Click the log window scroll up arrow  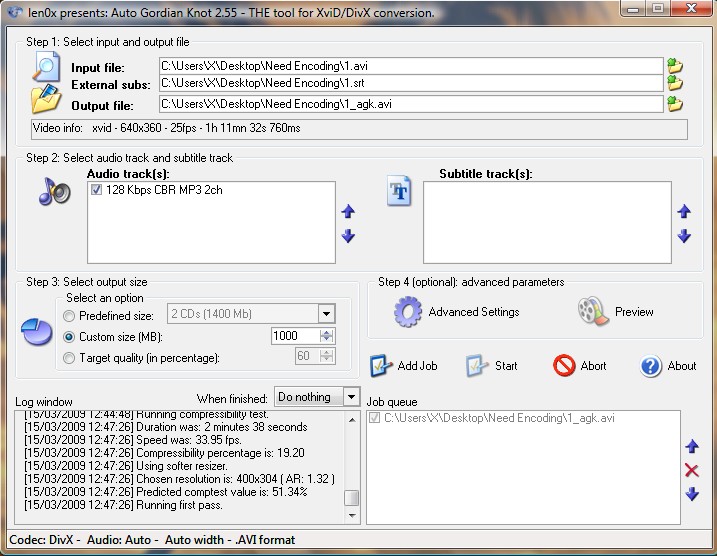(x=352, y=419)
